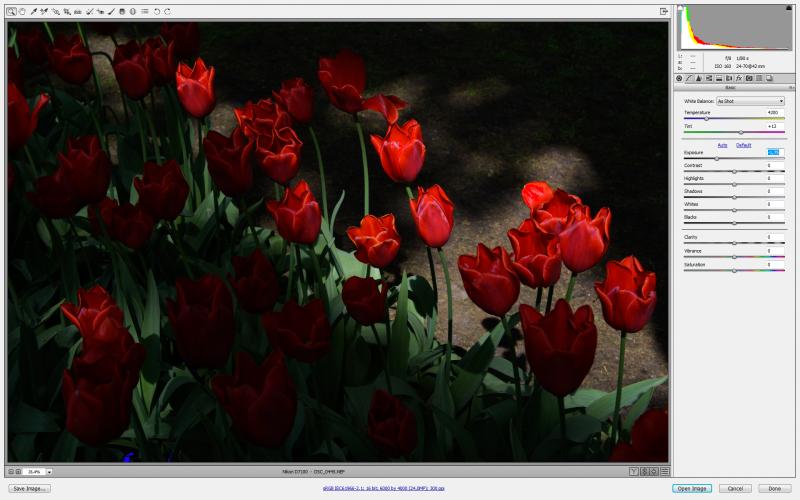Switch to the Presets tab

759,78
